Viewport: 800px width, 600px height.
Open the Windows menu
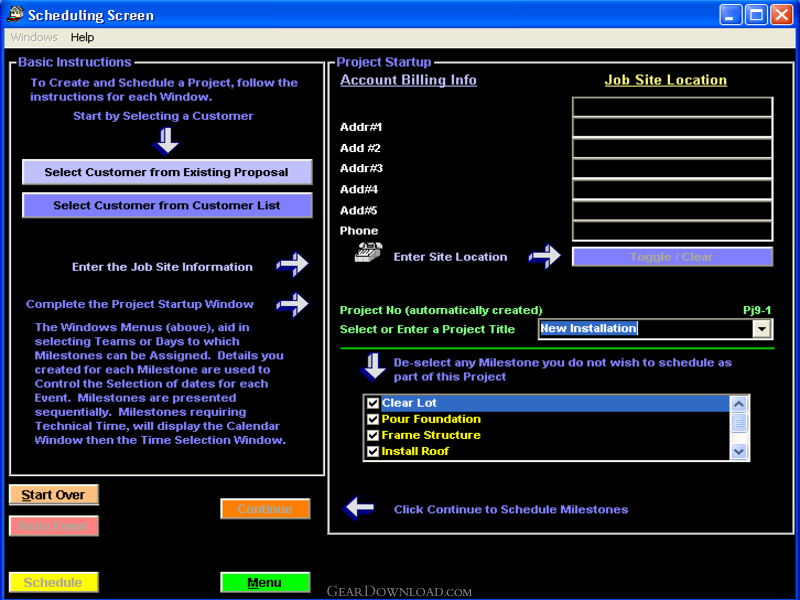[x=34, y=37]
